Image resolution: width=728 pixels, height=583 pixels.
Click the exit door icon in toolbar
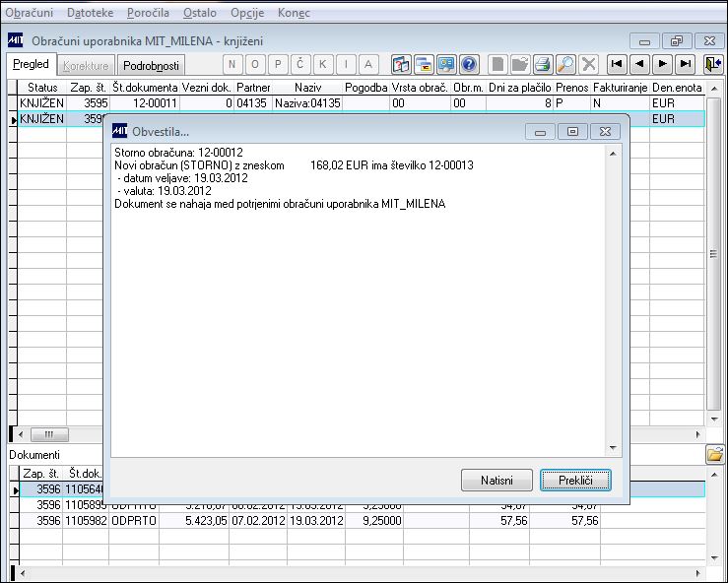pyautogui.click(x=713, y=65)
